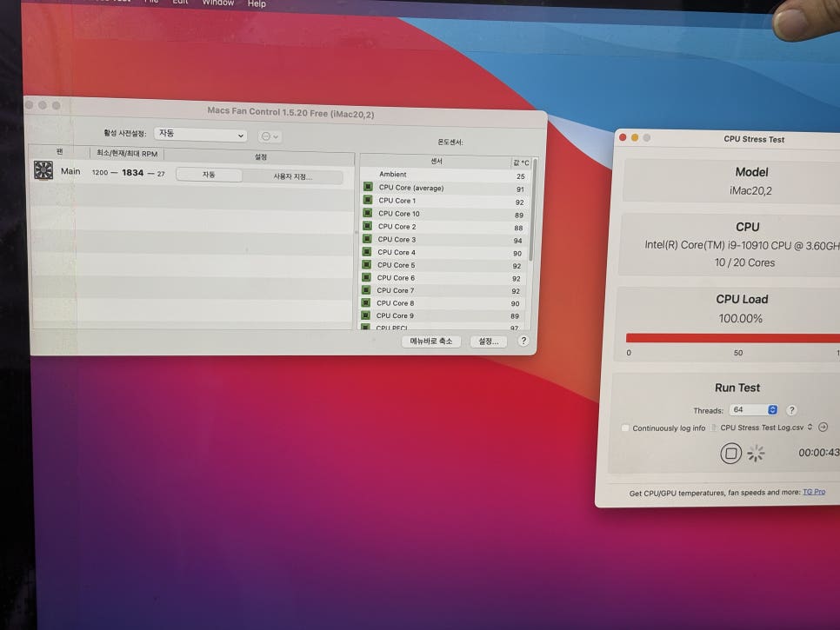840x630 pixels.
Task: Click the 값 °C column header
Action: coord(521,162)
